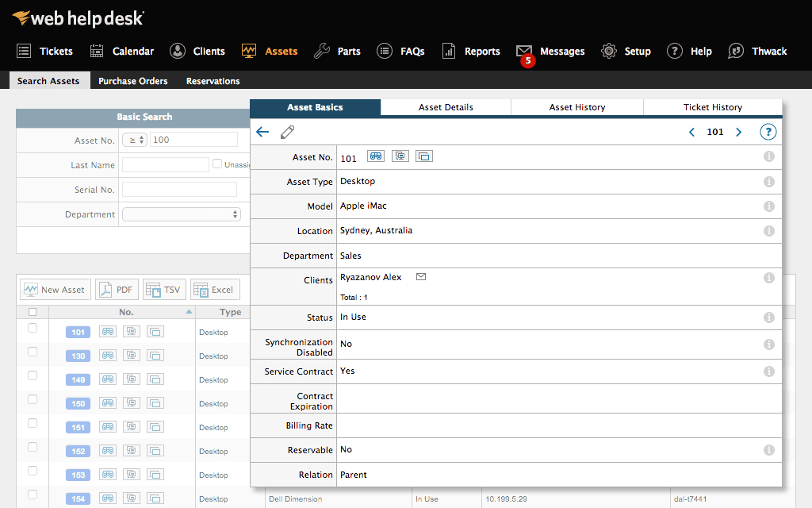
Task: Click the email envelope icon next to Ryazanov Alex
Action: (420, 276)
